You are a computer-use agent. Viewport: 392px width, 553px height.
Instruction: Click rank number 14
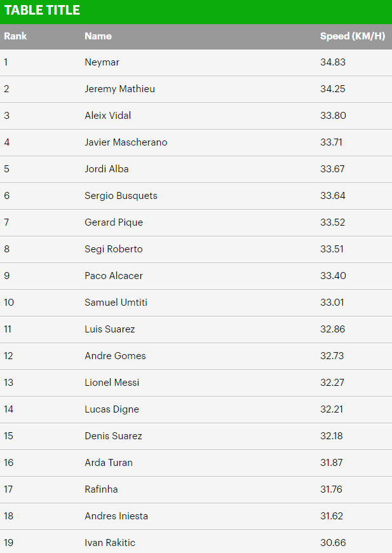[x=9, y=409]
